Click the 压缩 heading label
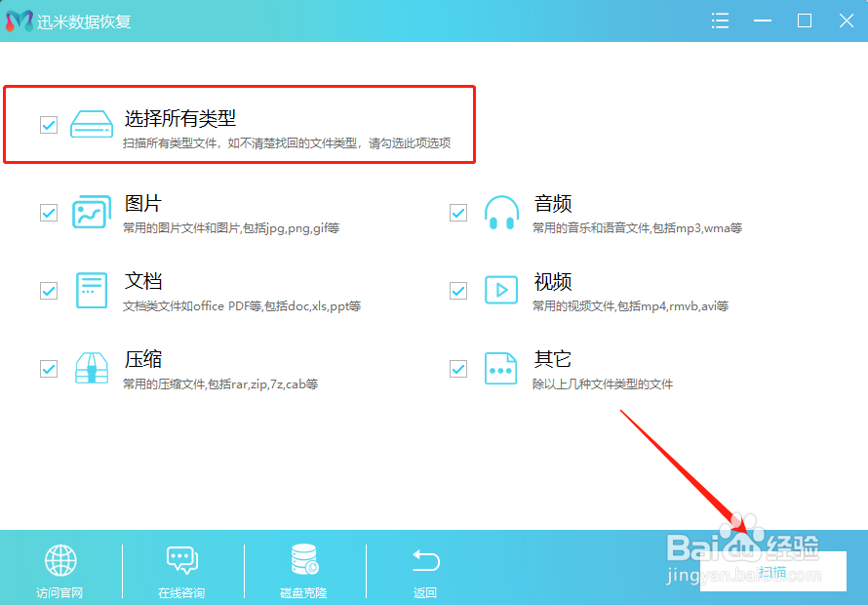868x605 pixels. pos(142,359)
